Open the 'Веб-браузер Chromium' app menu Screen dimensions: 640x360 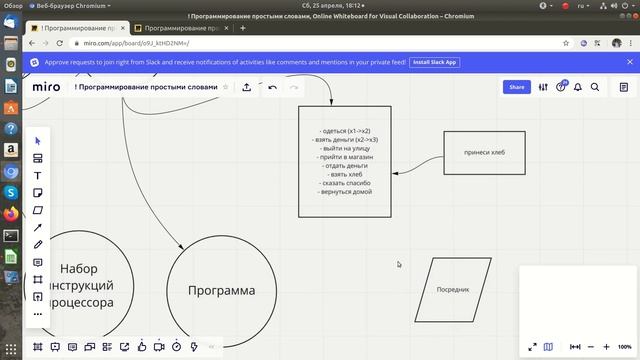(x=70, y=6)
